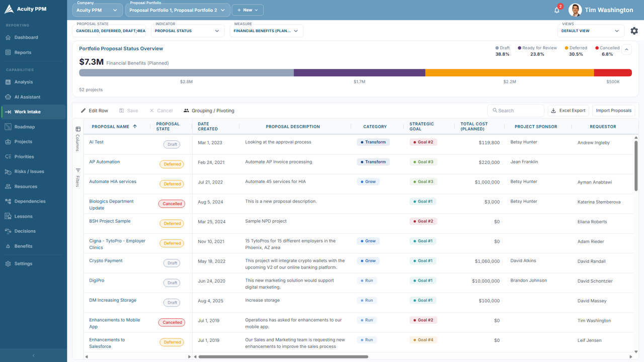
Task: Click the grey Draft bar segment
Action: click(186, 73)
